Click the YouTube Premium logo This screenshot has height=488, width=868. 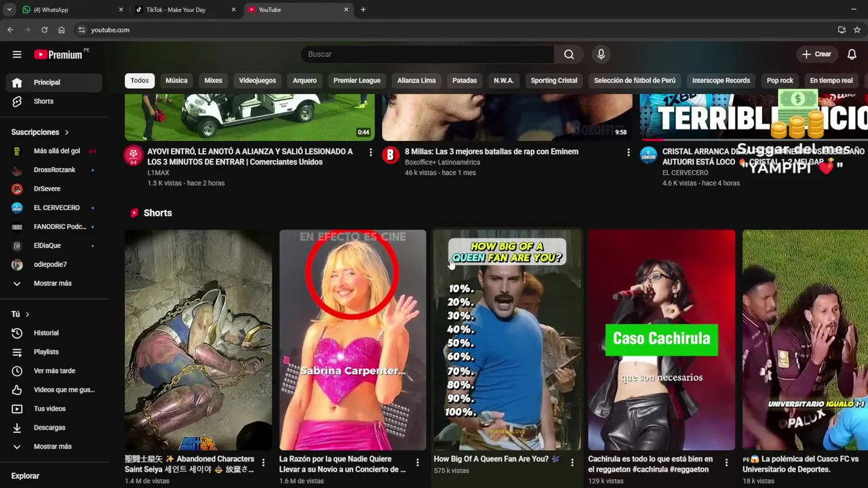point(59,54)
